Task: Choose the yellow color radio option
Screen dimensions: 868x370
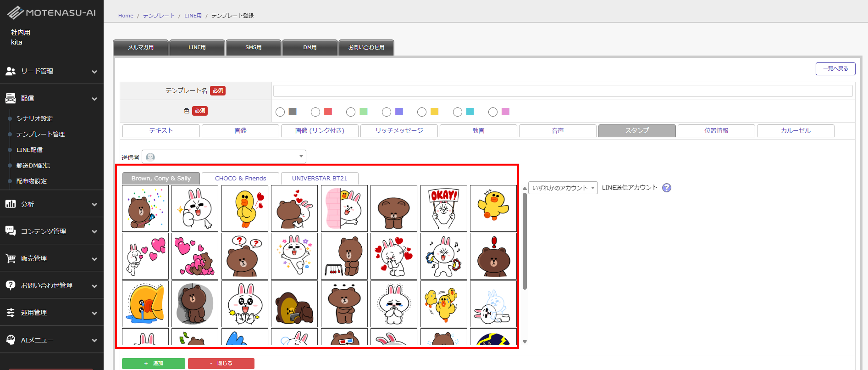Action: click(422, 112)
